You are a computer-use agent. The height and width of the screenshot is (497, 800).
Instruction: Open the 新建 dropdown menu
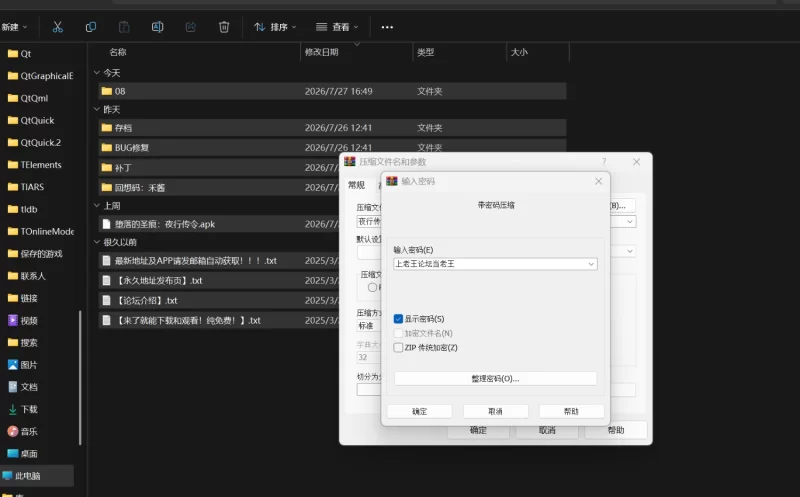point(14,27)
